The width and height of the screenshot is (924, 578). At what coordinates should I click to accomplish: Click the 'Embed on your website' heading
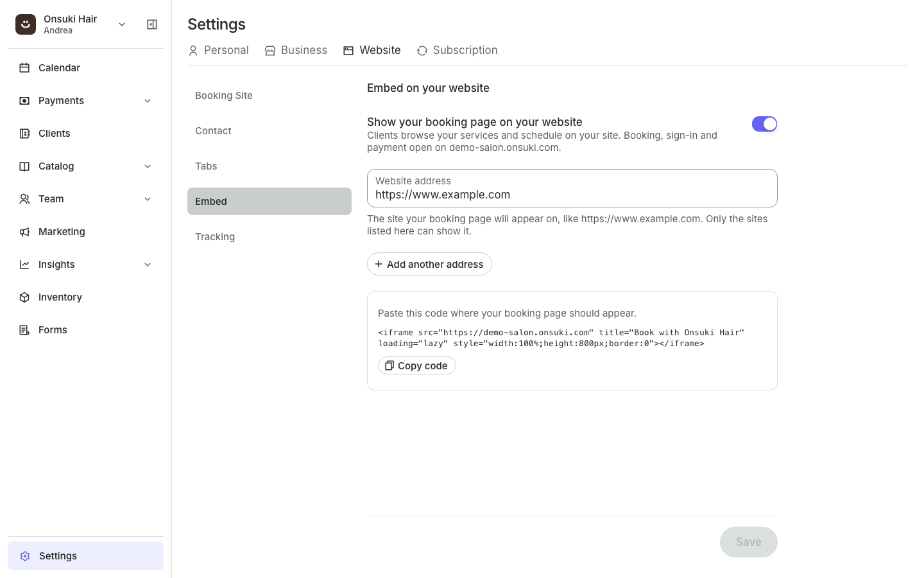coord(428,88)
